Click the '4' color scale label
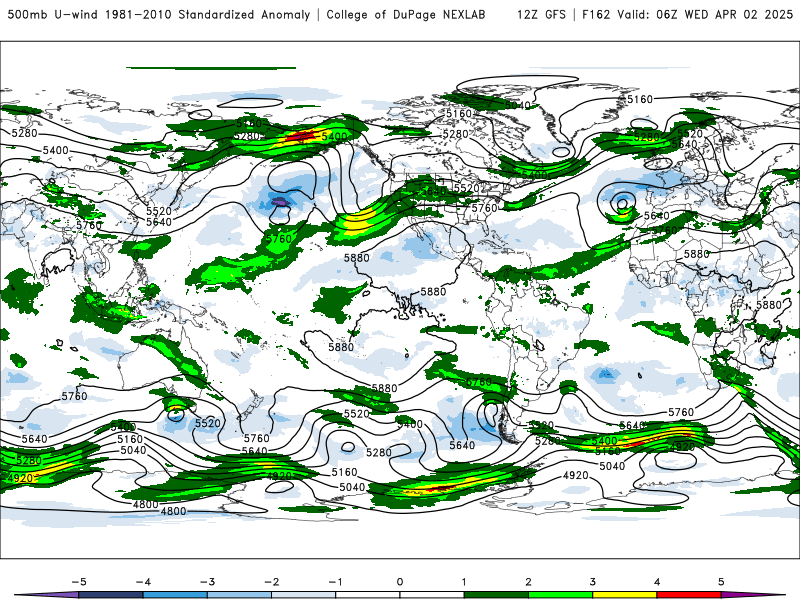 (657, 582)
